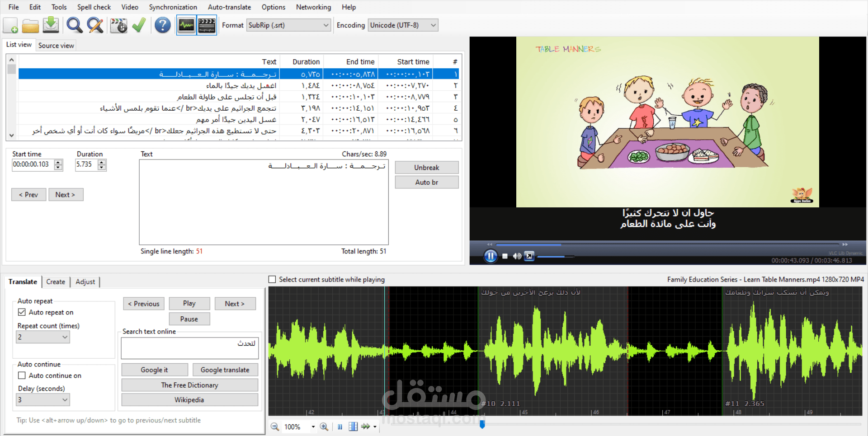Viewport: 868px width, 436px height.
Task: Stop video playback with the square icon
Action: pyautogui.click(x=505, y=256)
